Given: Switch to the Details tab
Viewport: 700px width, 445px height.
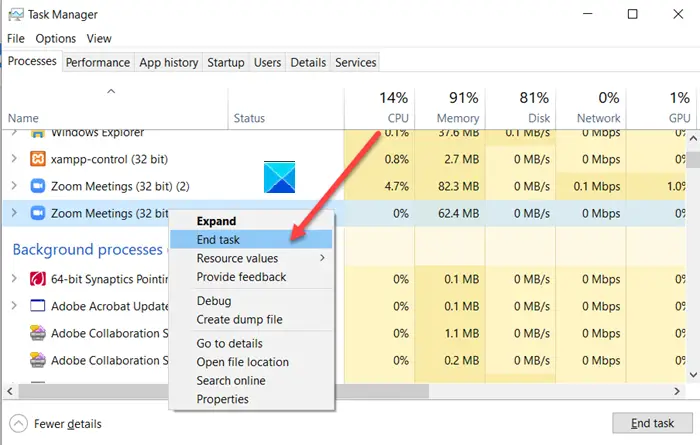Looking at the screenshot, I should pos(308,62).
